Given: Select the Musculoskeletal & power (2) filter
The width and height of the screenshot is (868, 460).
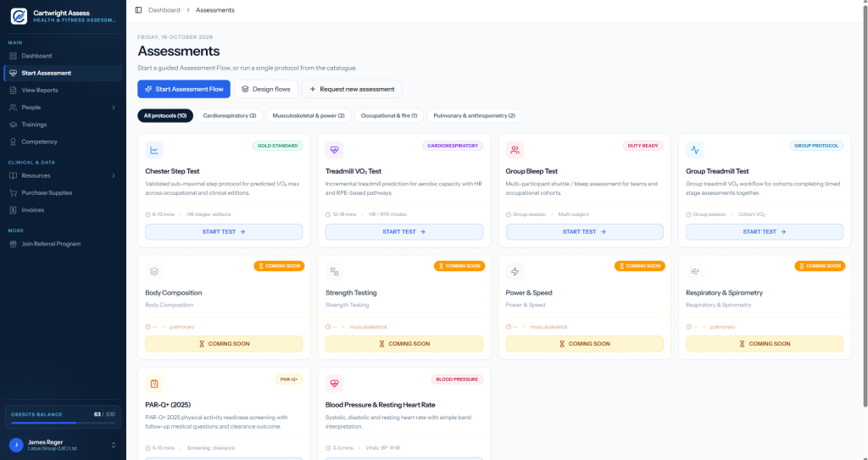Looking at the screenshot, I should coord(309,116).
